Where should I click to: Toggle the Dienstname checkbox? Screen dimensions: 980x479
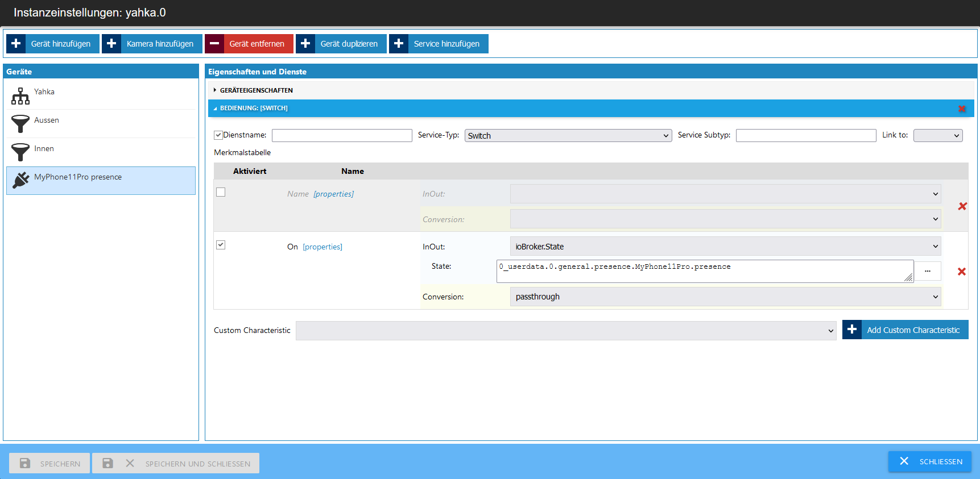(218, 135)
